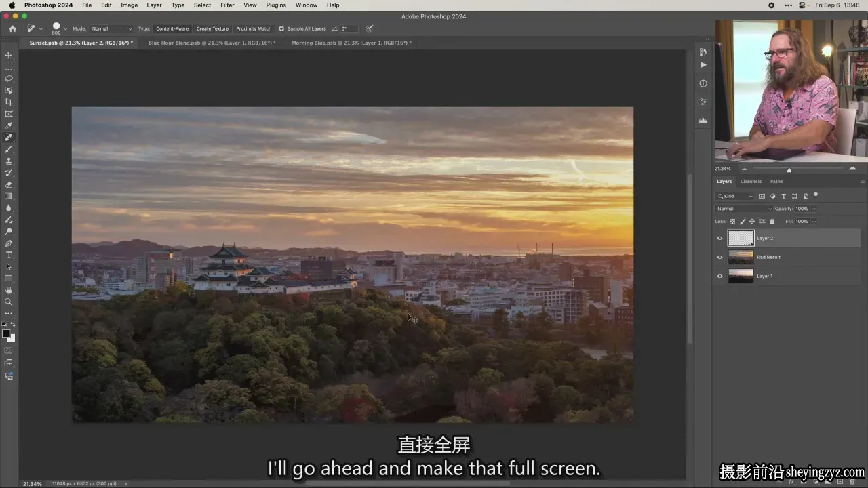Toggle Lock All padlock icon
The height and width of the screenshot is (488, 868).
click(x=772, y=221)
